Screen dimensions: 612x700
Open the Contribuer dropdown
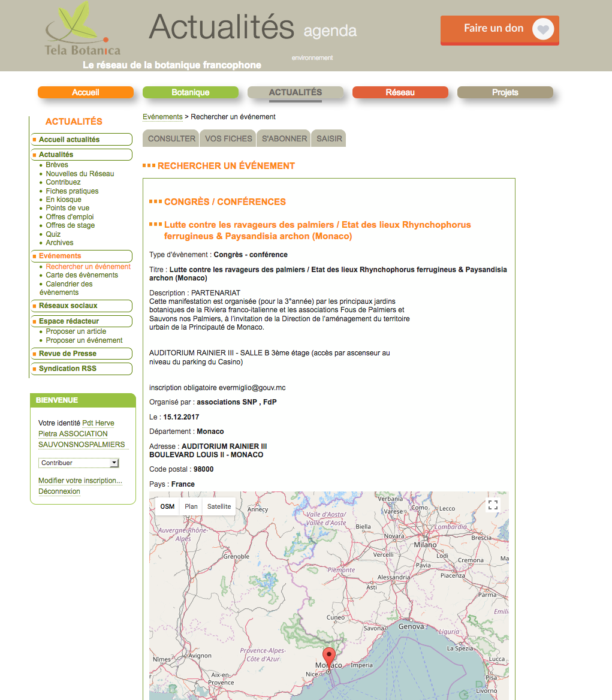(x=79, y=463)
